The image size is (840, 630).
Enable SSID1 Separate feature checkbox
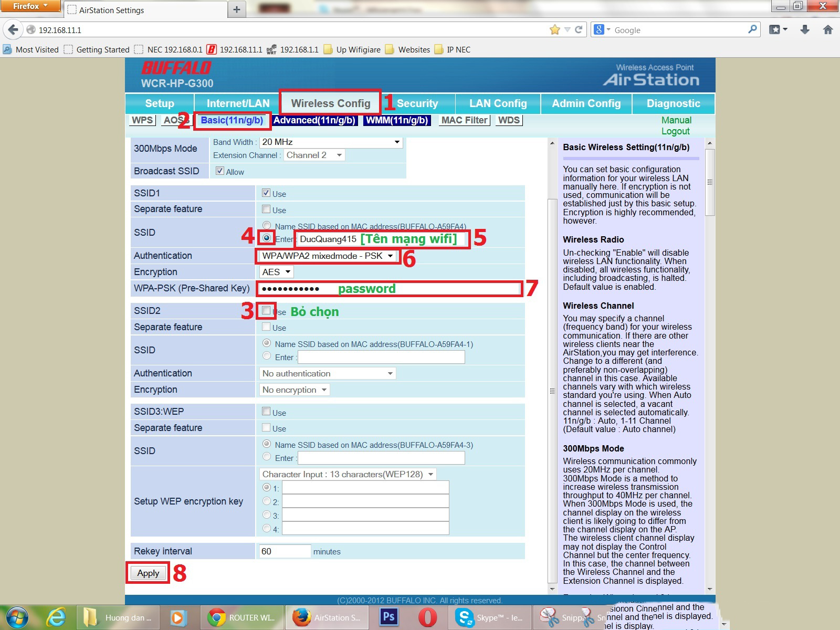pyautogui.click(x=266, y=209)
